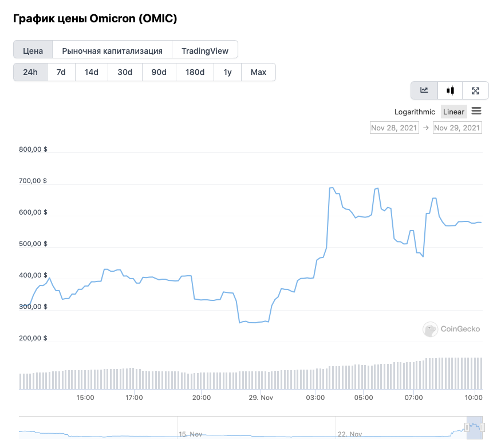Choose the 14d time range
The width and height of the screenshot is (497, 448).
coord(92,72)
